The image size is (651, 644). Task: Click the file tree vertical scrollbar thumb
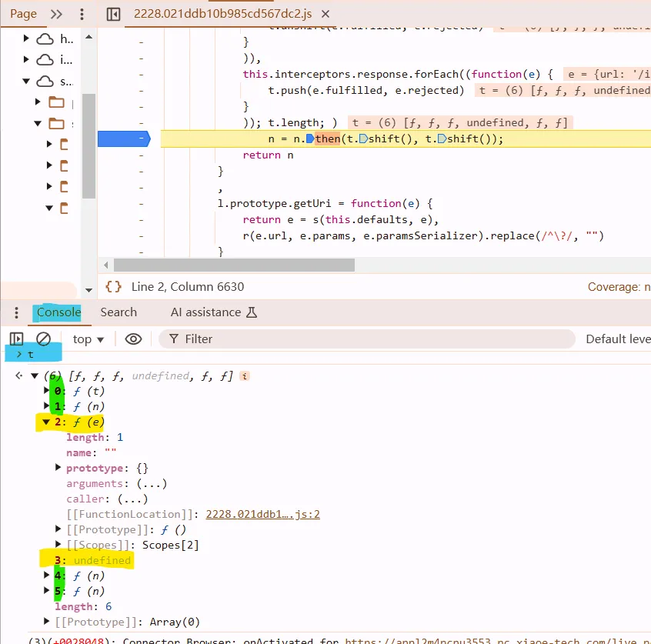coord(88,146)
